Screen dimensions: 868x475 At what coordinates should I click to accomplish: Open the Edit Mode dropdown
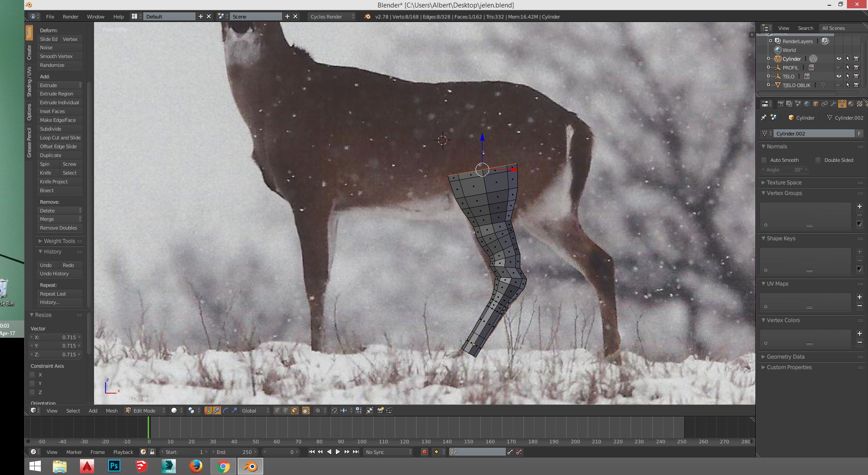145,410
